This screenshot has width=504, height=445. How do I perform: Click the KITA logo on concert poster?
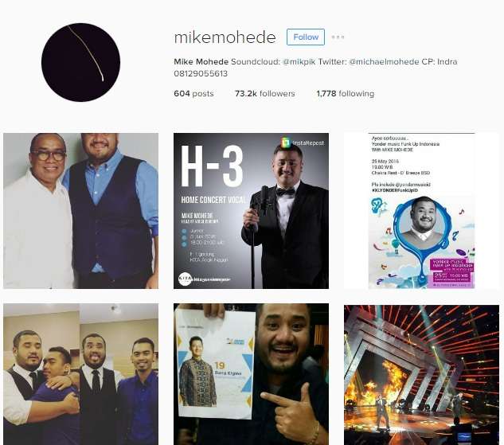(x=185, y=279)
